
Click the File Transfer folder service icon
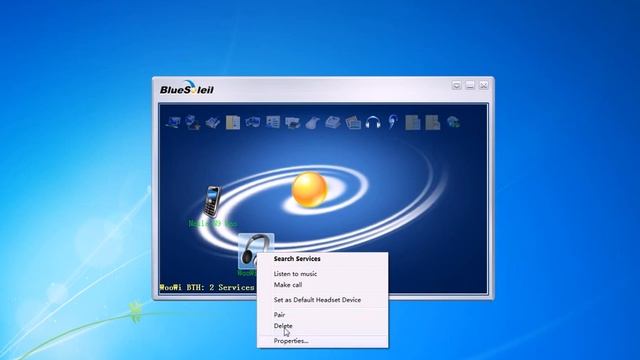pyautogui.click(x=233, y=122)
